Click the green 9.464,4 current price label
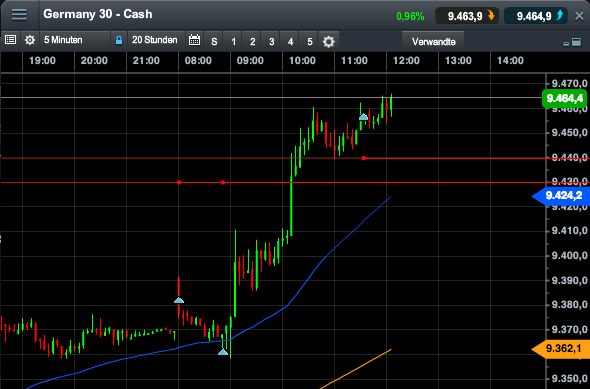 coord(564,99)
